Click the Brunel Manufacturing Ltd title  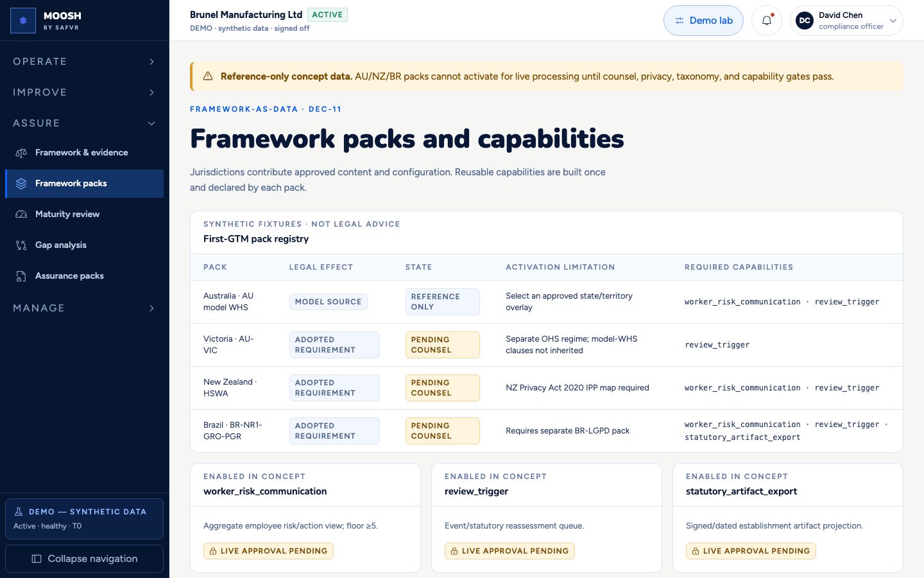246,15
